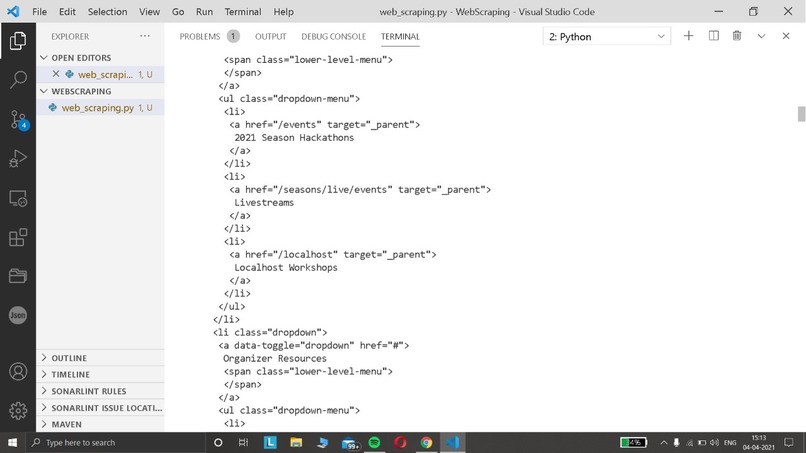This screenshot has height=453, width=806.
Task: Open the Extensions view icon
Action: [x=18, y=237]
